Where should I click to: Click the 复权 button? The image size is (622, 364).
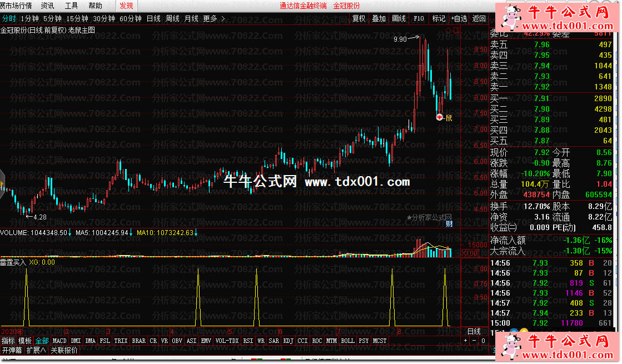[x=359, y=19]
